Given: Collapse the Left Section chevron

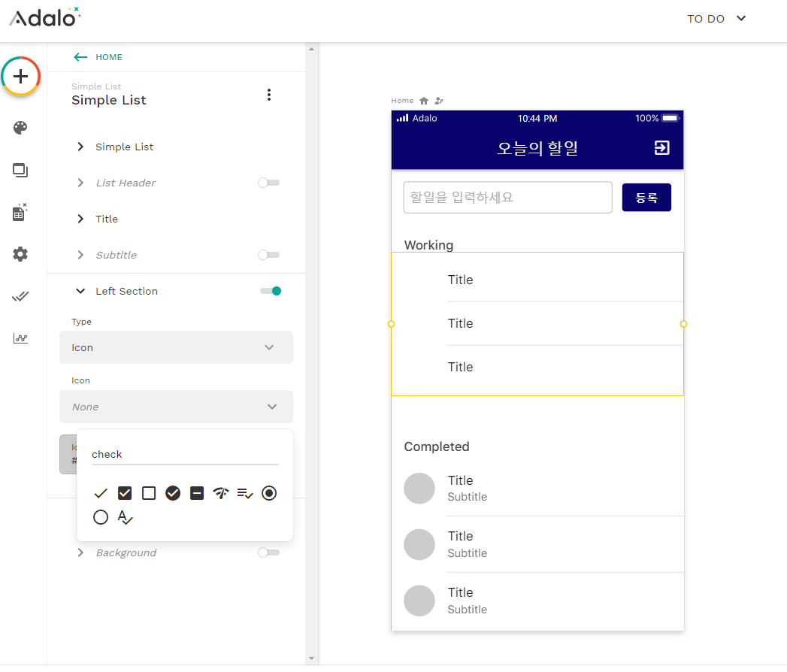Looking at the screenshot, I should [80, 291].
